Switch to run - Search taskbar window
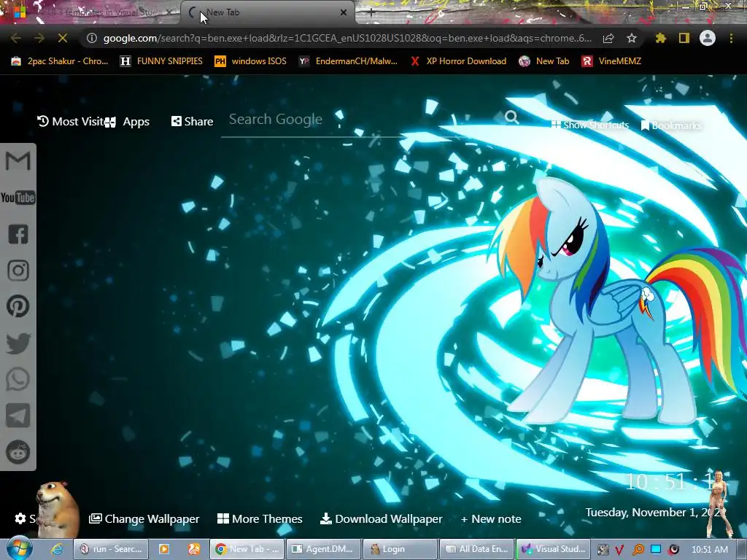The image size is (747, 560). (x=111, y=549)
